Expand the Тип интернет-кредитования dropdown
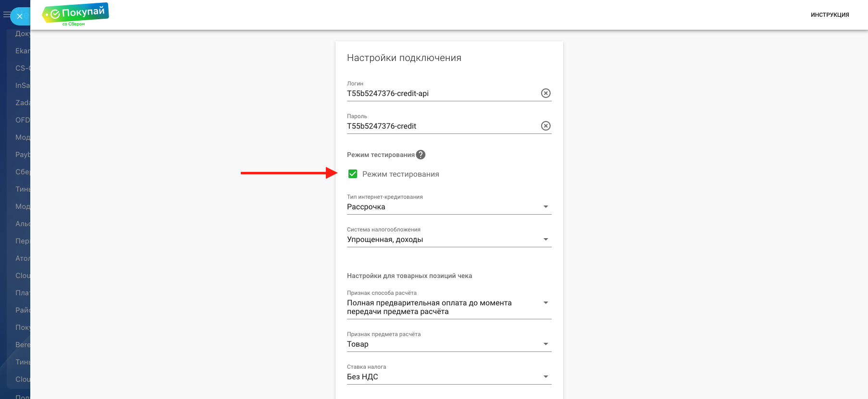The width and height of the screenshot is (868, 399). [449, 207]
